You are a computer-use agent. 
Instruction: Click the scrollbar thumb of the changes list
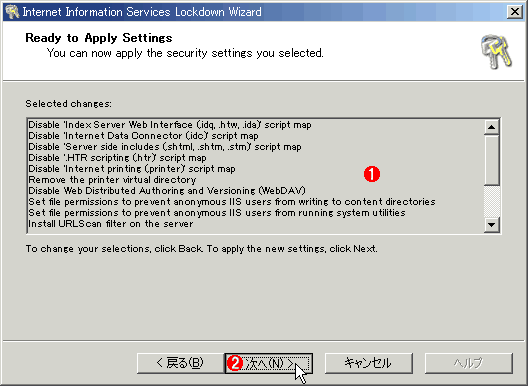click(492, 160)
